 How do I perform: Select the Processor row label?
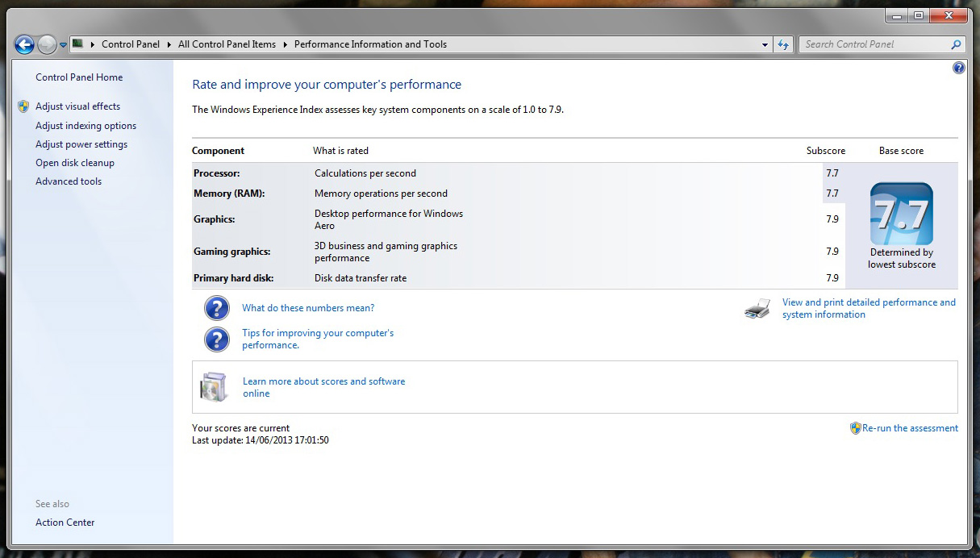(217, 173)
